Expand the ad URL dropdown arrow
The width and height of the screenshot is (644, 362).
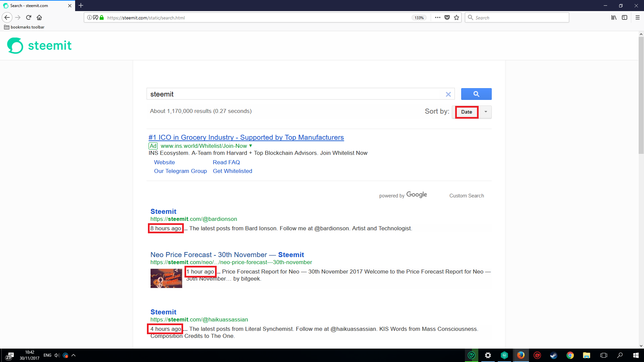pyautogui.click(x=251, y=146)
